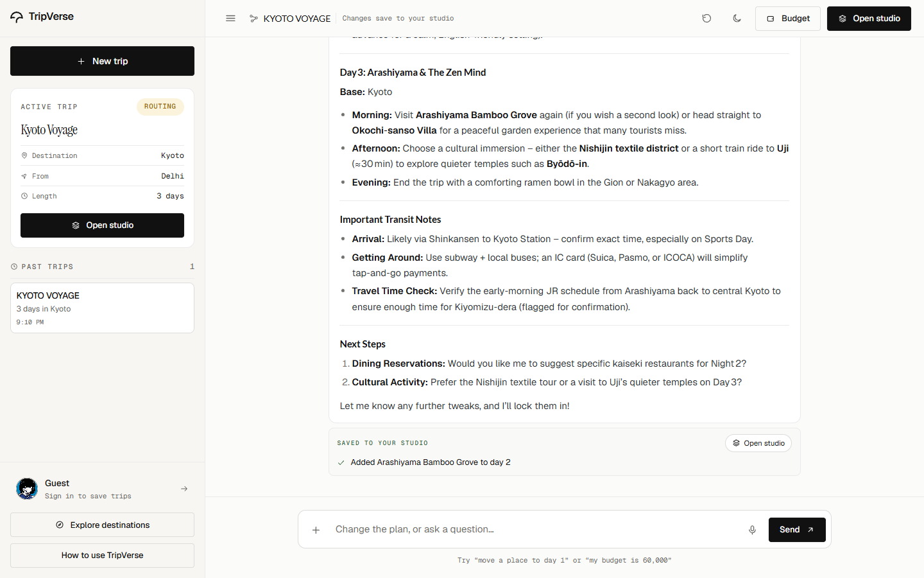Screen dimensions: 924x578
Task: Open studio from the top header
Action: point(869,19)
